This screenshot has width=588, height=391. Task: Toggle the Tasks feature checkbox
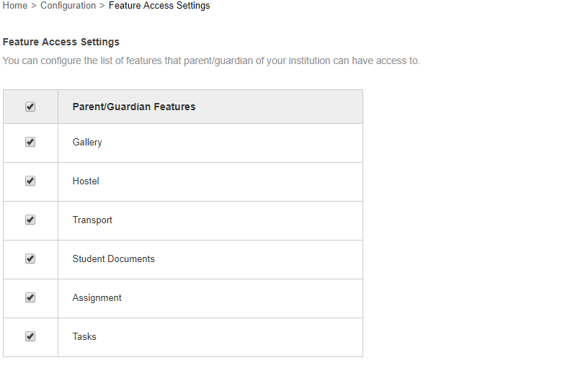(x=30, y=336)
